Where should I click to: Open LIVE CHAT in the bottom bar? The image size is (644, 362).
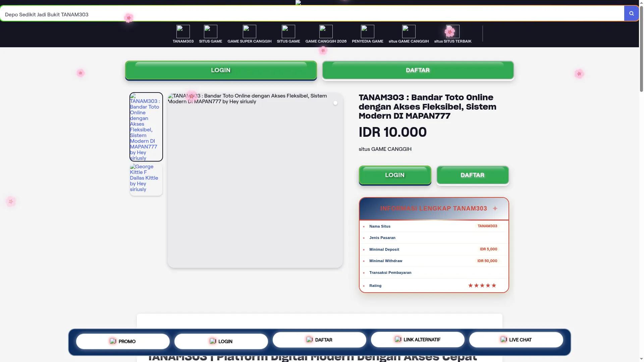coord(516,340)
